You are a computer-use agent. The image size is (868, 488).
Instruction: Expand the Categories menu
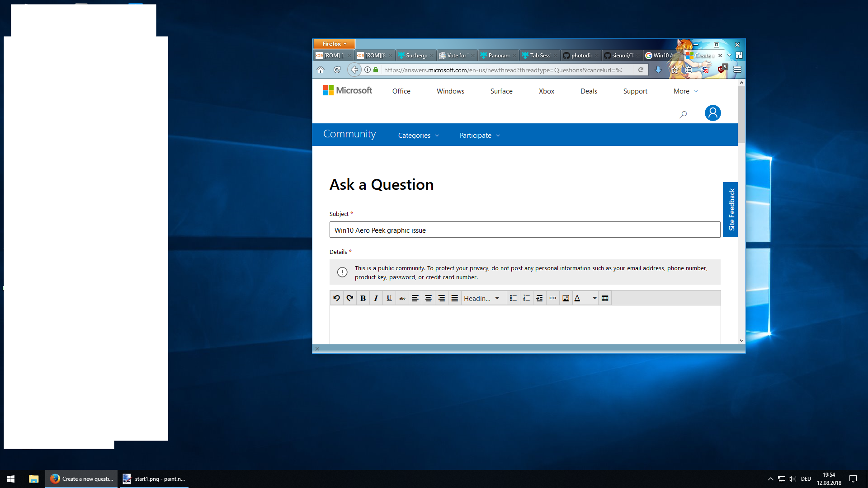418,135
